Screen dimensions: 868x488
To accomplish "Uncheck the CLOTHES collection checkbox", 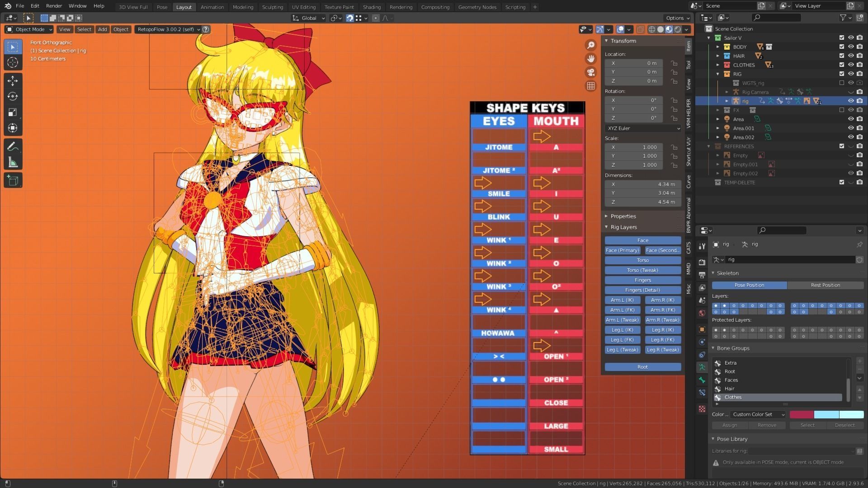I will (x=841, y=65).
